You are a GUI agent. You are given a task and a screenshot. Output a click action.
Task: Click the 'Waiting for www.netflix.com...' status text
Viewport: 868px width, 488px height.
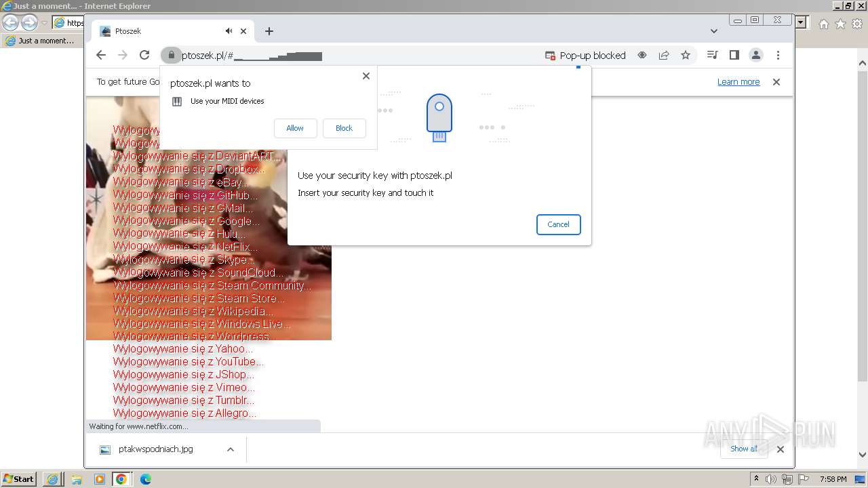[138, 426]
